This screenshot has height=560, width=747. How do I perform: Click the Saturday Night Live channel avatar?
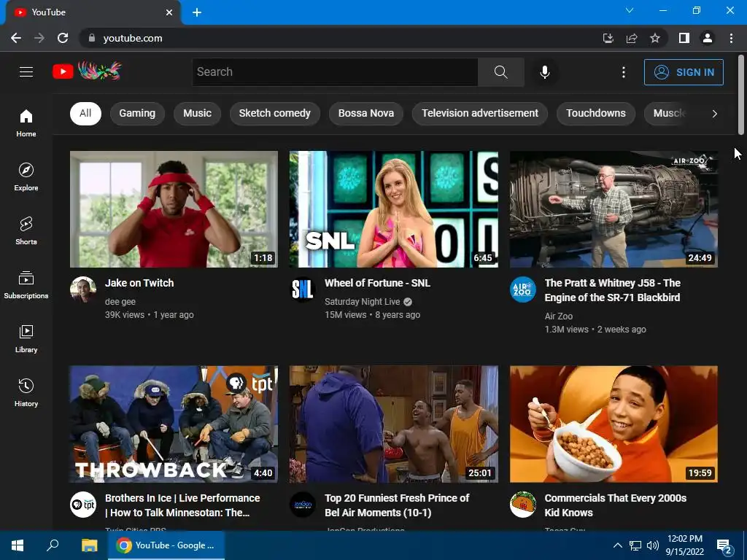(x=303, y=289)
